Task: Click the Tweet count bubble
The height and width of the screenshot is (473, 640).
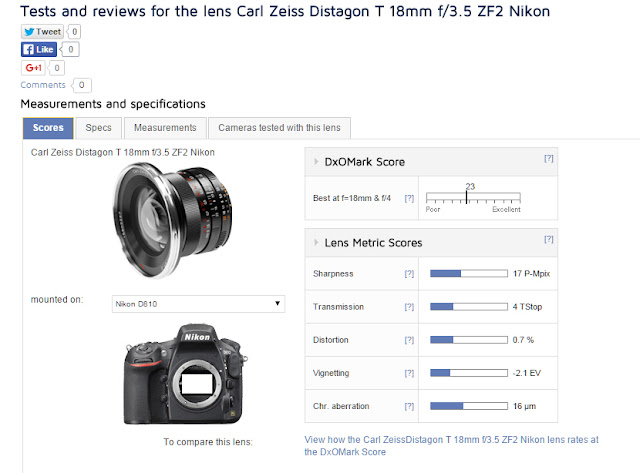Action: click(x=74, y=32)
